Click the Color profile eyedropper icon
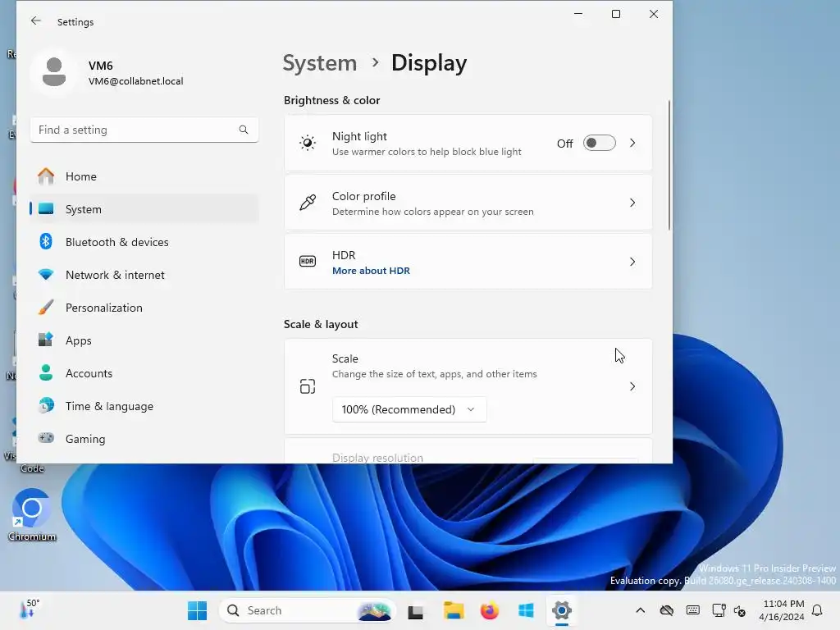Viewport: 840px width, 630px height. 308,203
